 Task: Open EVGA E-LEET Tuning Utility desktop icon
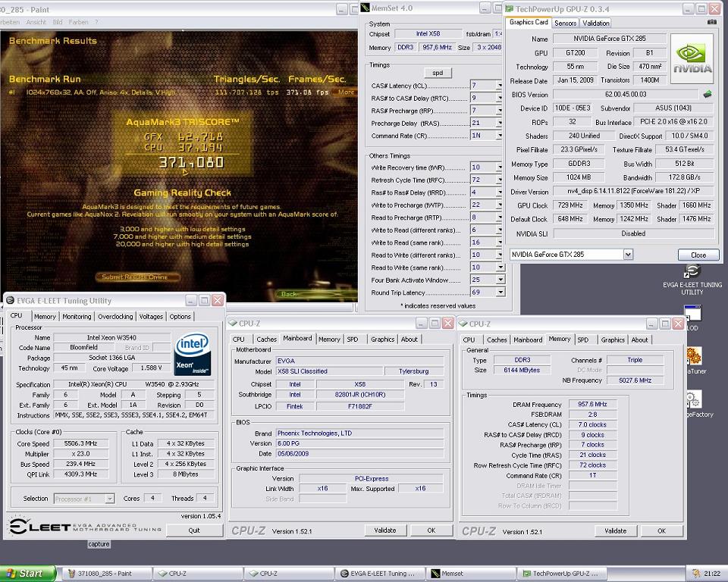tap(692, 280)
